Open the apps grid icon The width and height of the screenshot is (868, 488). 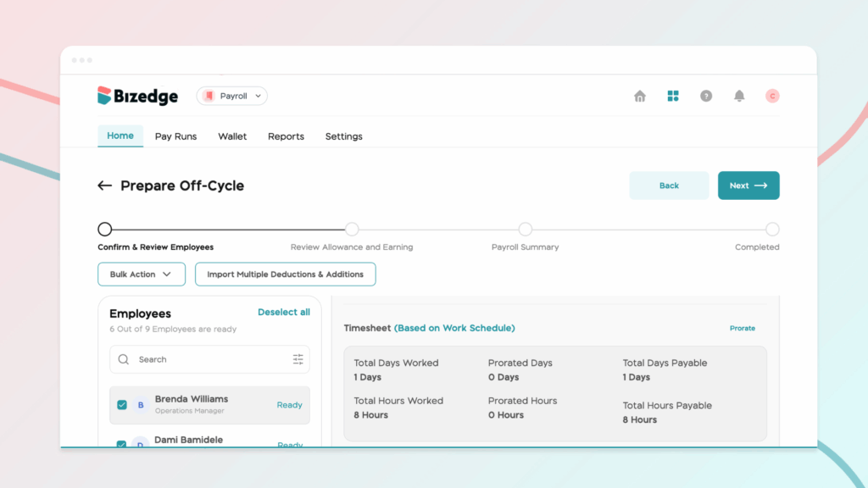click(x=673, y=97)
